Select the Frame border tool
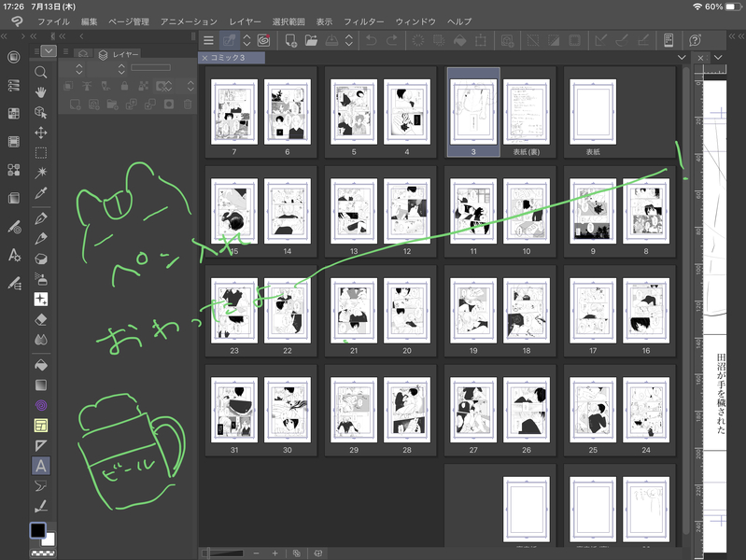The width and height of the screenshot is (746, 560). pyautogui.click(x=41, y=426)
